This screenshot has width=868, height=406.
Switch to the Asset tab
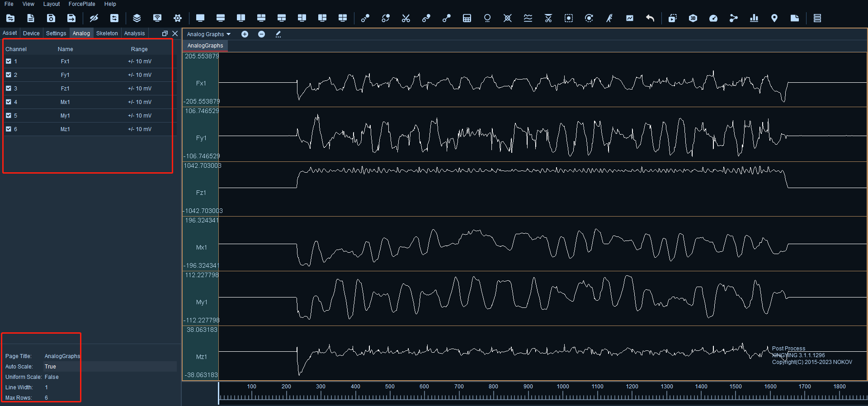tap(10, 33)
